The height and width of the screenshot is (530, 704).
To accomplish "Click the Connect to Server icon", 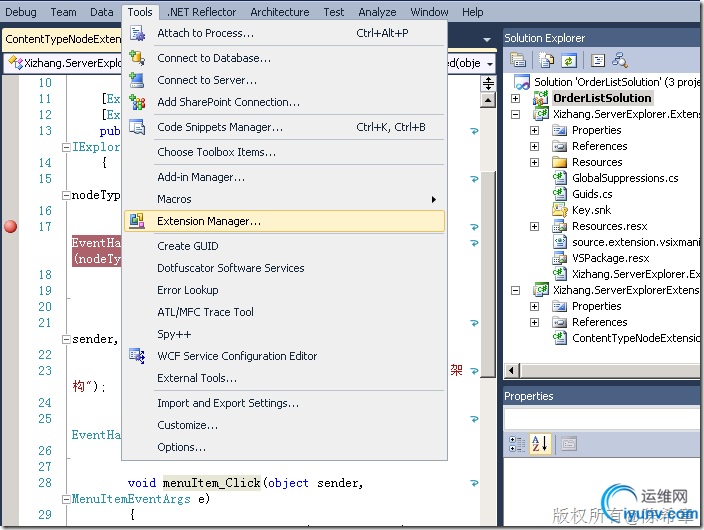I will [x=137, y=80].
